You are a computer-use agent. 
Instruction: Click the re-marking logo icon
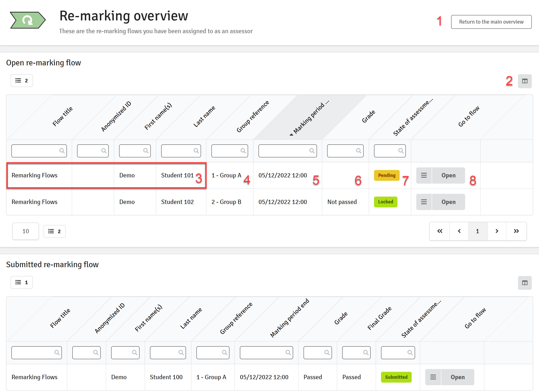28,20
